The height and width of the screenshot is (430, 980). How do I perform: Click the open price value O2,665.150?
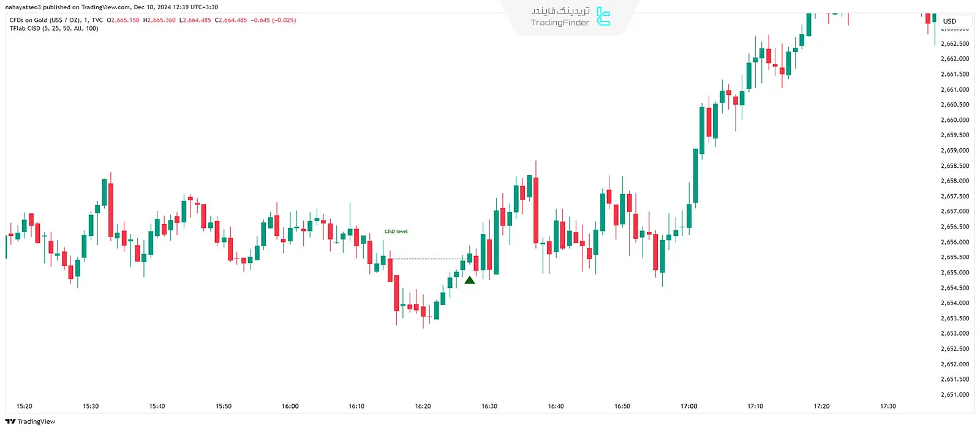(123, 20)
